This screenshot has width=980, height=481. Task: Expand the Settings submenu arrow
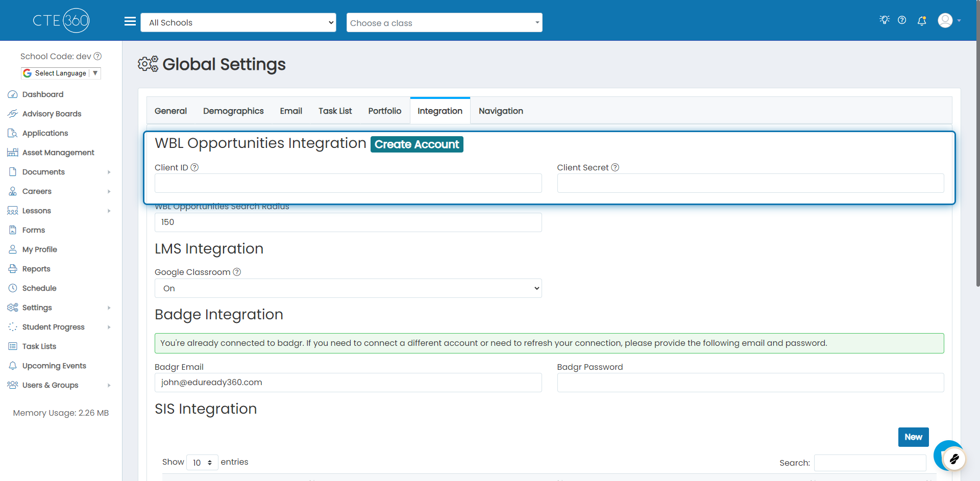109,308
